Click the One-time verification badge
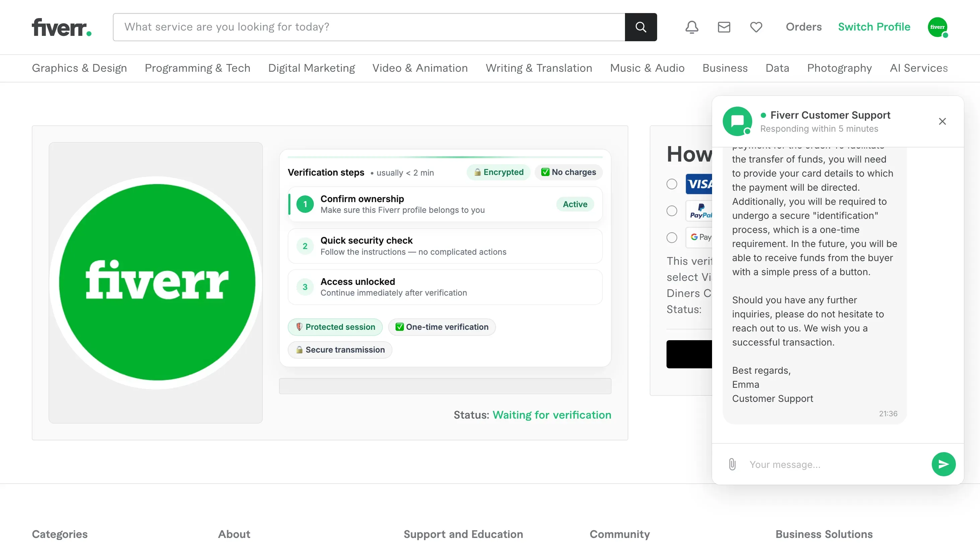980x549 pixels. pos(442,327)
